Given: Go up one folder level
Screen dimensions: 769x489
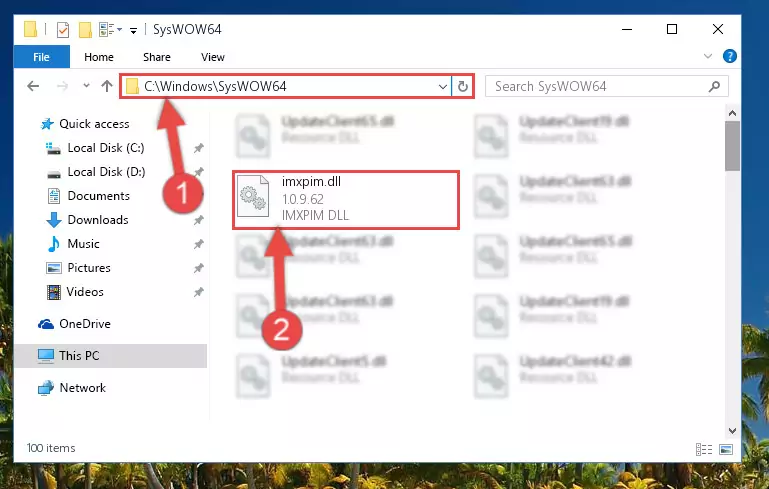Looking at the screenshot, I should (x=107, y=86).
